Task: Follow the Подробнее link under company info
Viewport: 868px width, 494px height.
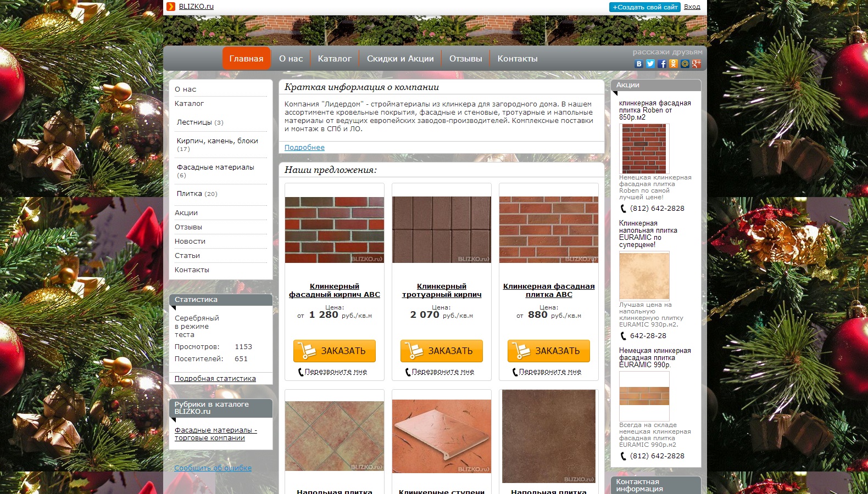Action: 304,147
